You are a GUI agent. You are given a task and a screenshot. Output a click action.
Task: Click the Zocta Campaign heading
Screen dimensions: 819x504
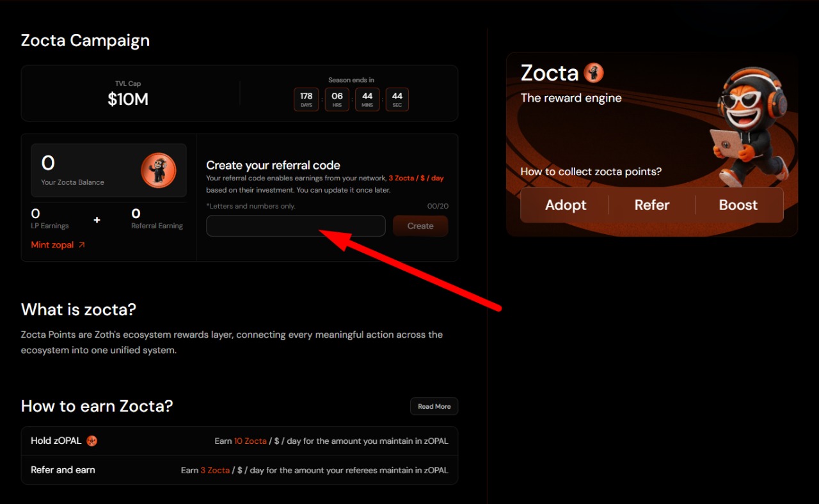click(85, 40)
